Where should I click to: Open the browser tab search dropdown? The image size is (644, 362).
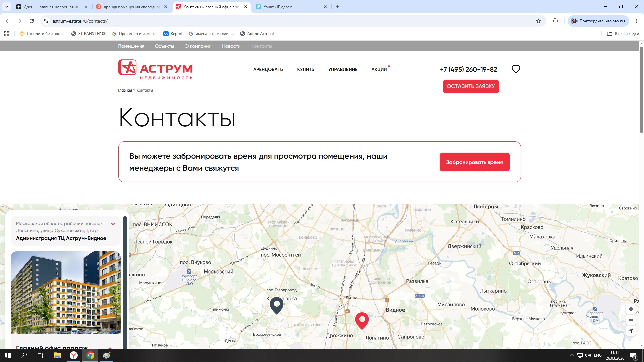pyautogui.click(x=6, y=7)
